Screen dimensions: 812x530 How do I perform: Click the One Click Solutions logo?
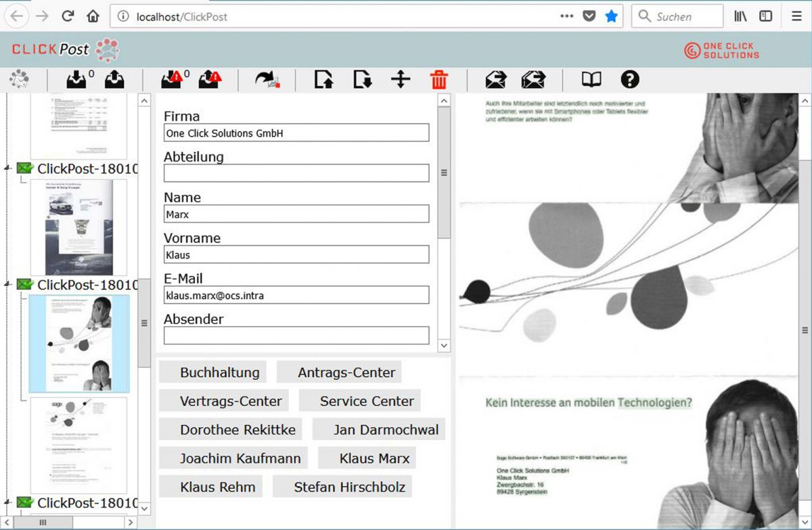(x=722, y=51)
